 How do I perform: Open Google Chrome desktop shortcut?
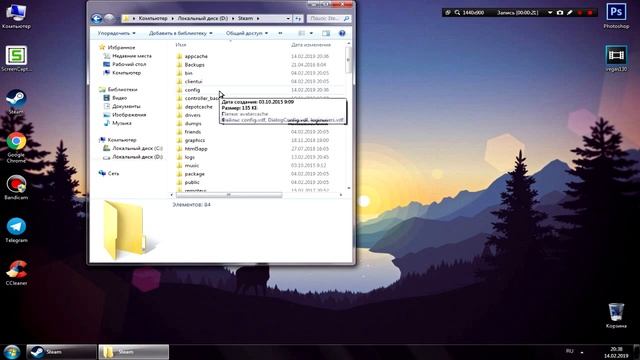pos(16,147)
